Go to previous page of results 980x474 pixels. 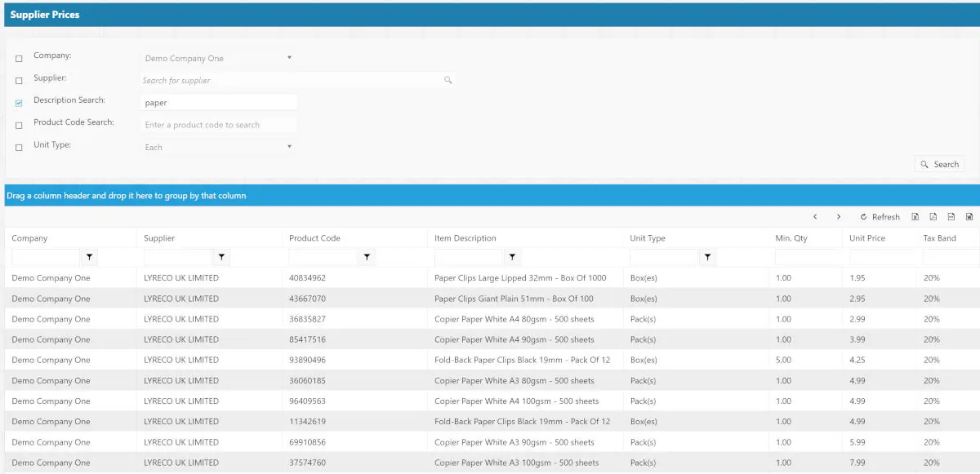pyautogui.click(x=815, y=217)
